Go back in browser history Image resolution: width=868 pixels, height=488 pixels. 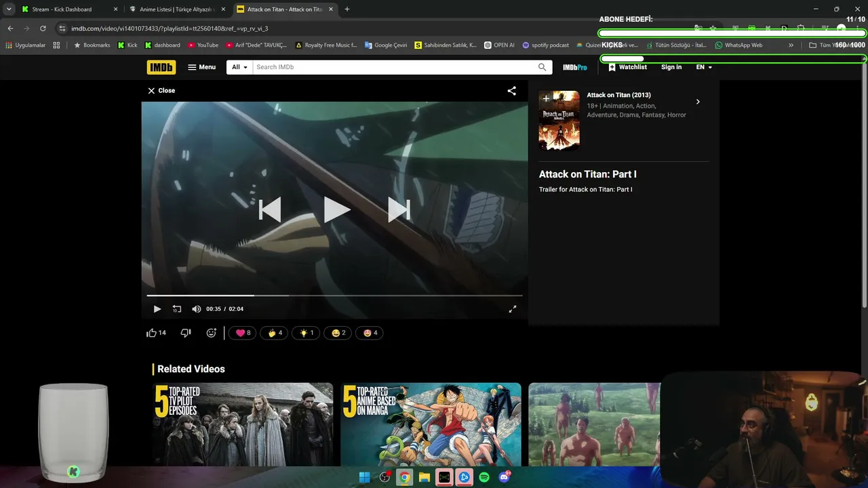10,28
